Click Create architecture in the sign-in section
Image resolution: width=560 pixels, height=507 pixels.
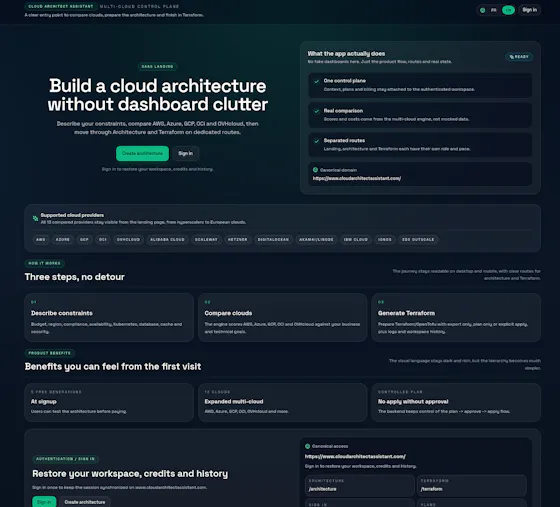85,502
